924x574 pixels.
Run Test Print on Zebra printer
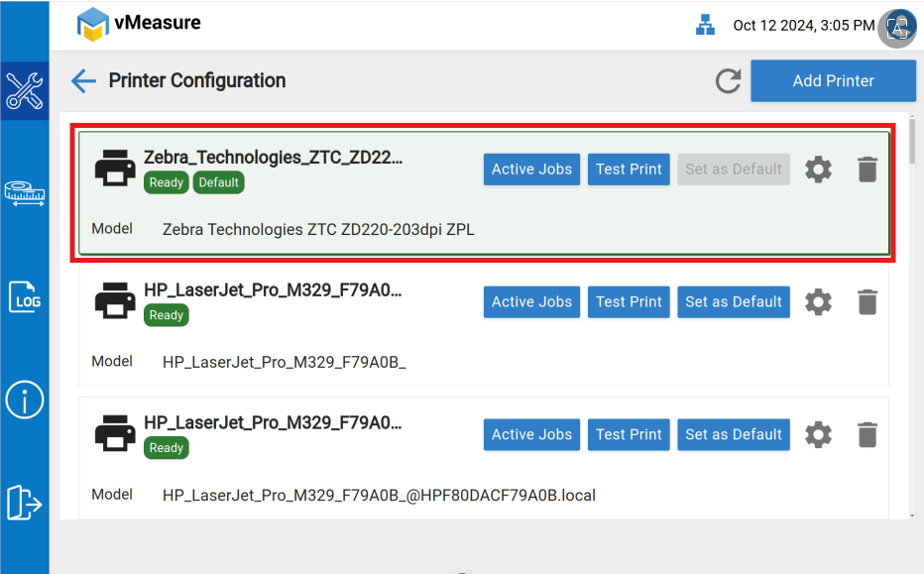click(x=629, y=170)
